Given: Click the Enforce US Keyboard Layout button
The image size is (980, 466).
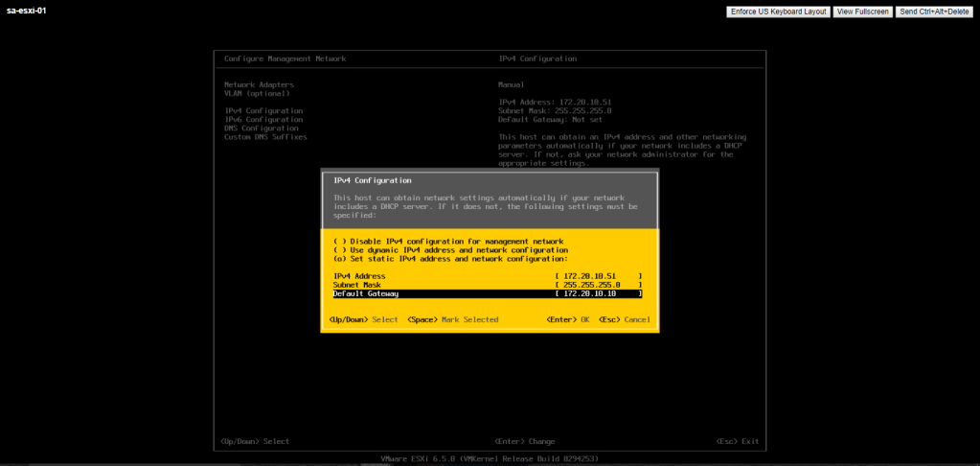Looking at the screenshot, I should (x=779, y=12).
